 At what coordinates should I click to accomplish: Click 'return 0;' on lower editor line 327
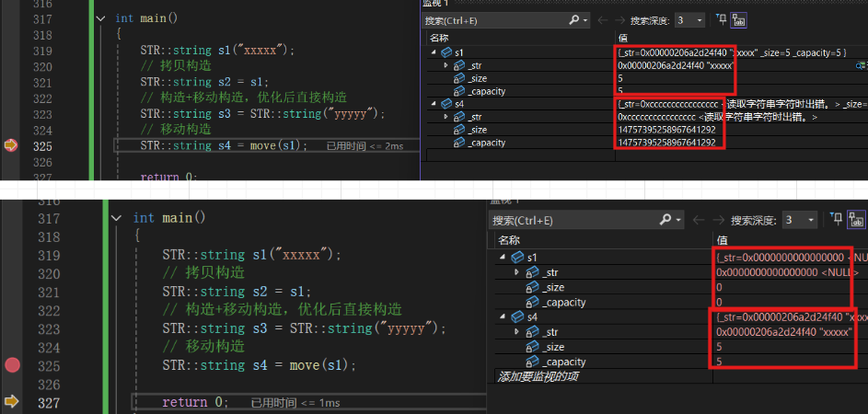pyautogui.click(x=195, y=402)
